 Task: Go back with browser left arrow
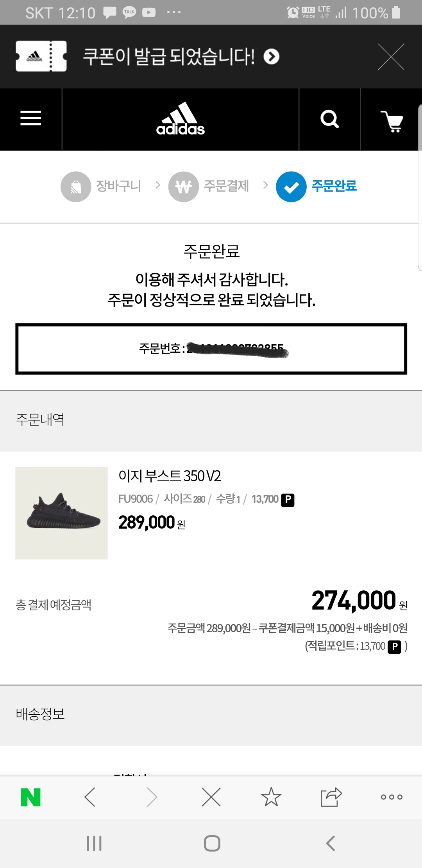click(x=90, y=797)
